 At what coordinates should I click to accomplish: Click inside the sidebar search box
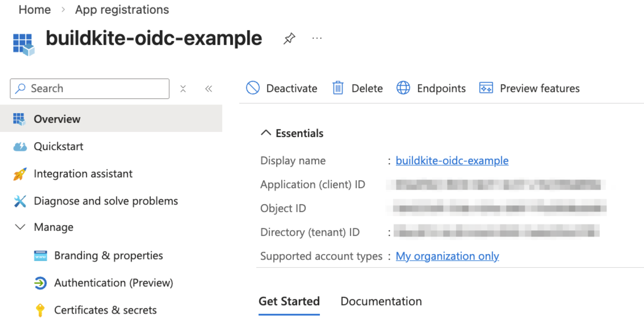pos(89,88)
